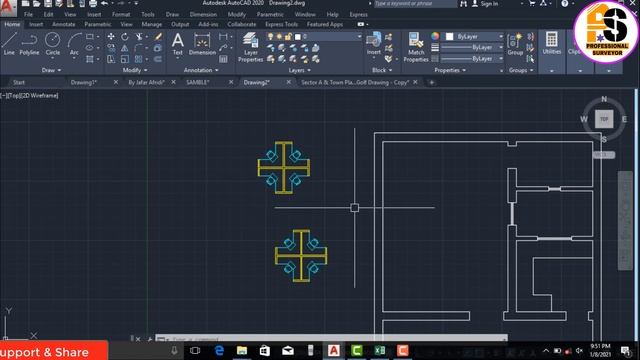Select the Polyline tool
Viewport: 640px width, 360px height.
[29, 44]
